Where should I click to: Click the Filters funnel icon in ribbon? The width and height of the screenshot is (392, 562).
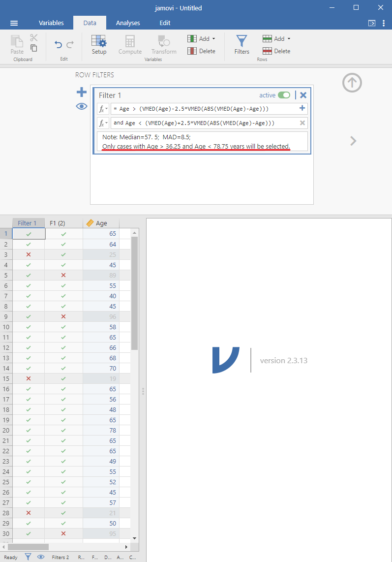(x=241, y=44)
